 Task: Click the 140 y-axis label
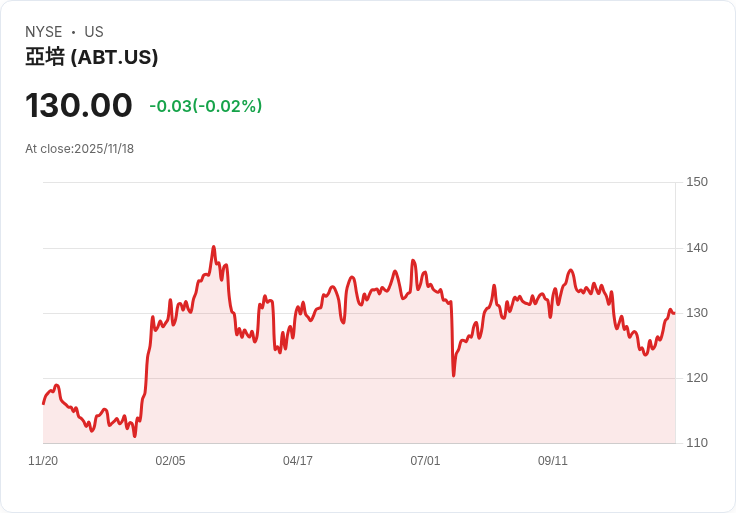(x=697, y=248)
